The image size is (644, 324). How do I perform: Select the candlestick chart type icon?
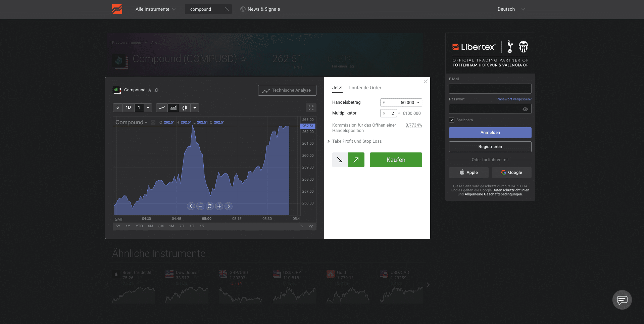click(x=185, y=108)
